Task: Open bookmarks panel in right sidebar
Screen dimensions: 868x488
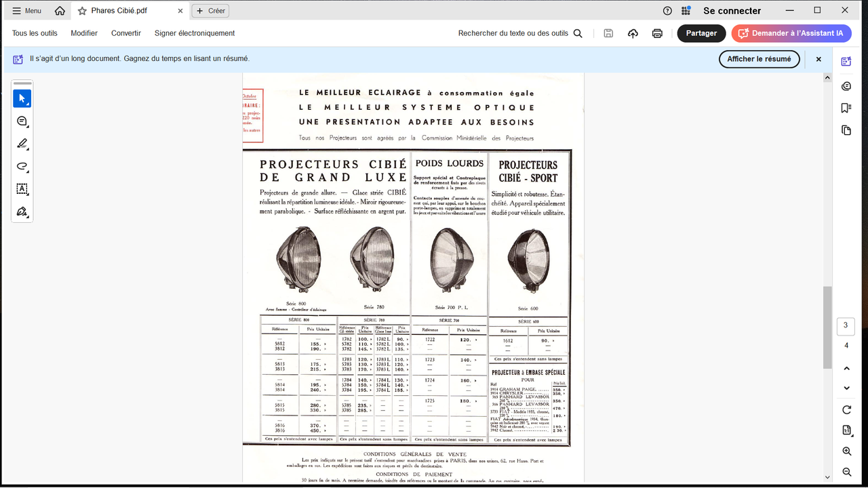Action: point(846,108)
